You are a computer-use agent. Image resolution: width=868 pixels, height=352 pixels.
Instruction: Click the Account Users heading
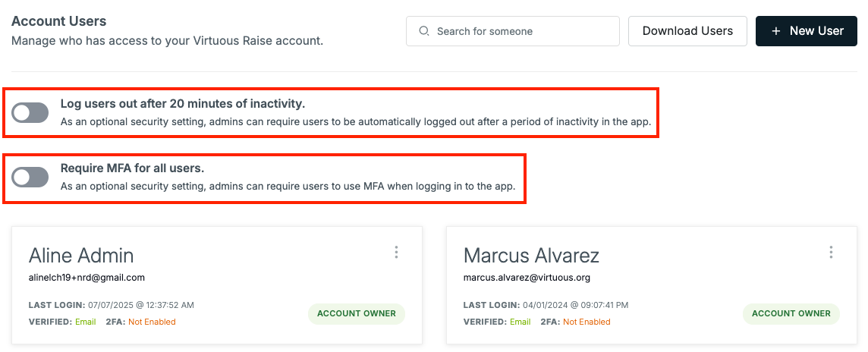tap(58, 21)
